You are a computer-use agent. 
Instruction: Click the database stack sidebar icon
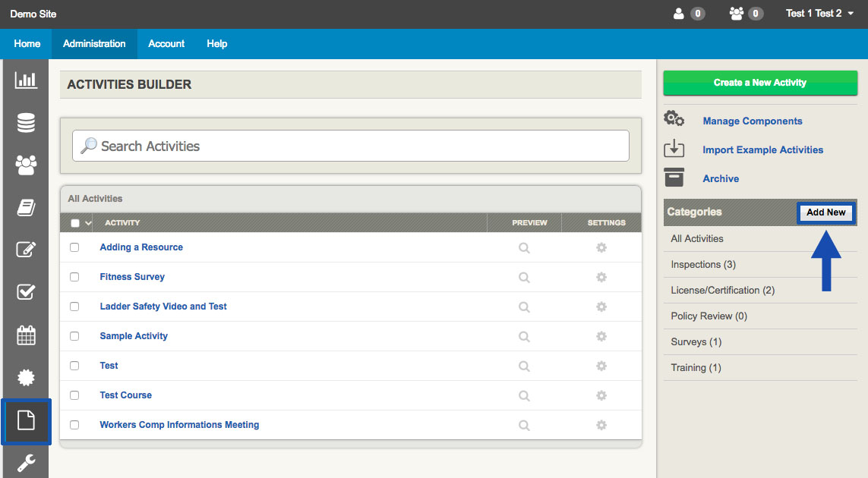[x=26, y=122]
